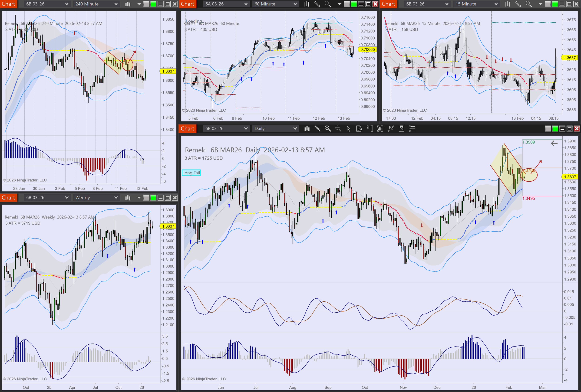Toggle green link button on 60 Minute chart

(x=354, y=4)
